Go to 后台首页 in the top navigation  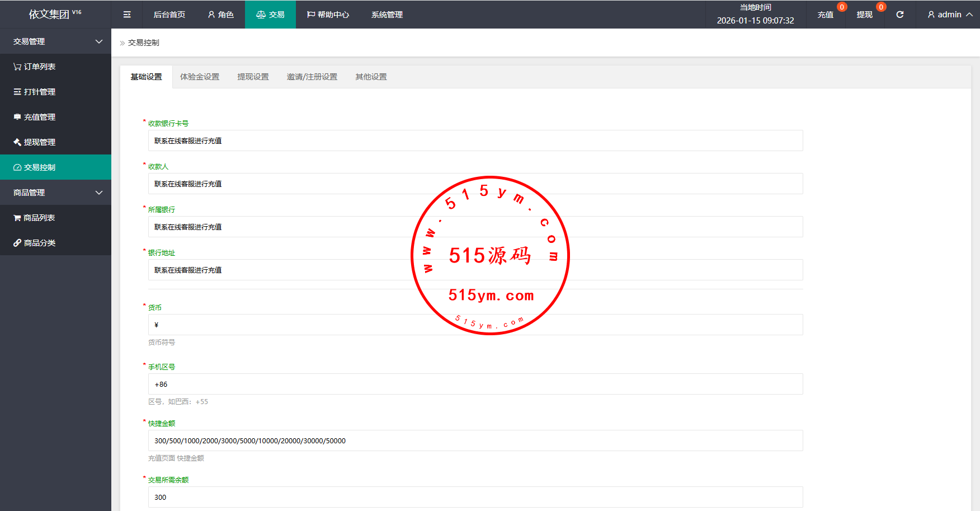click(x=169, y=15)
